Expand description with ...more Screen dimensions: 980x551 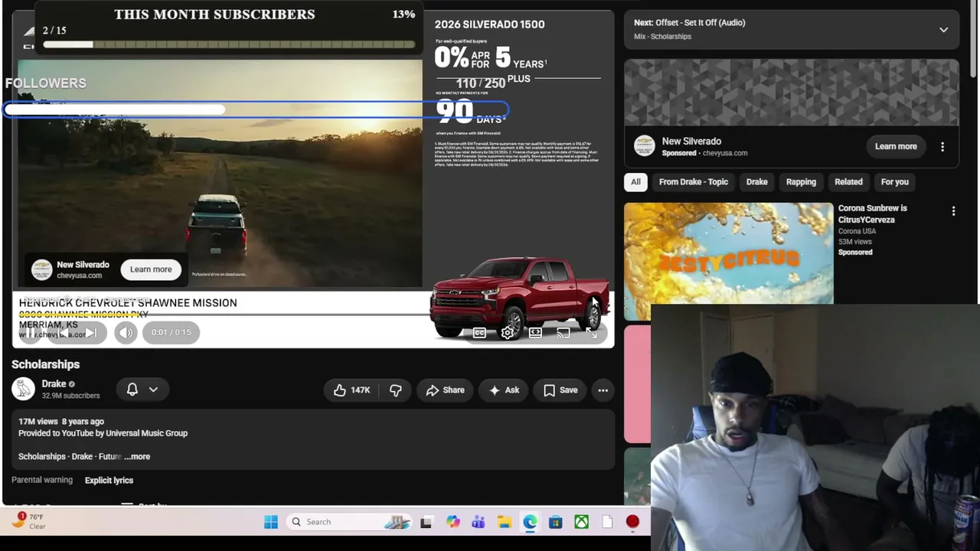(x=137, y=457)
